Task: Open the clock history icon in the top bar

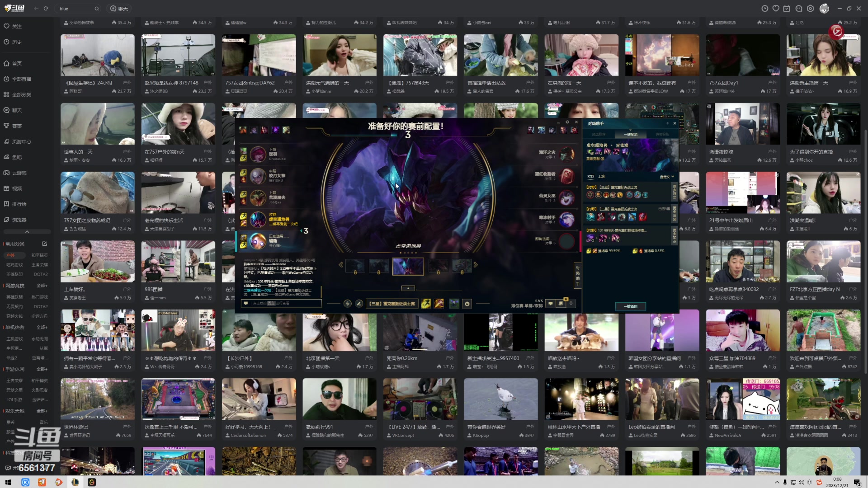Action: [765, 9]
